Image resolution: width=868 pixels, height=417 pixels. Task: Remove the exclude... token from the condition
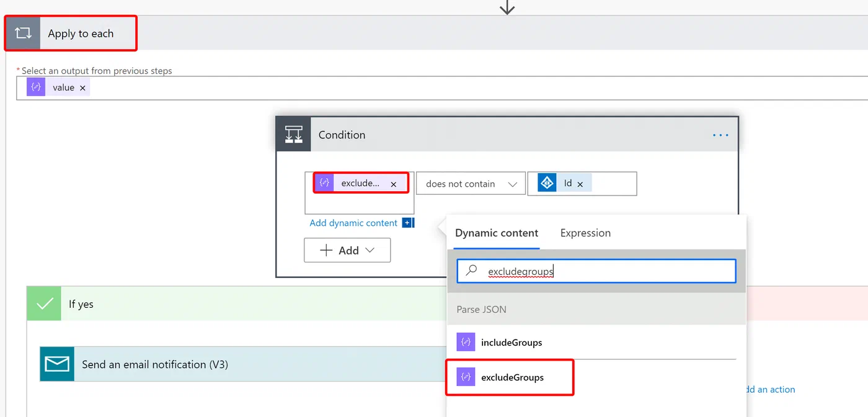click(393, 184)
